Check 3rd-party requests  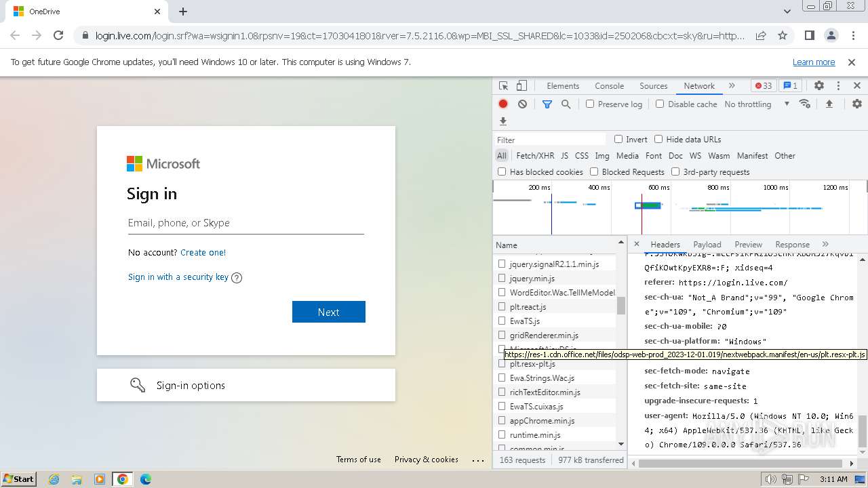(675, 172)
